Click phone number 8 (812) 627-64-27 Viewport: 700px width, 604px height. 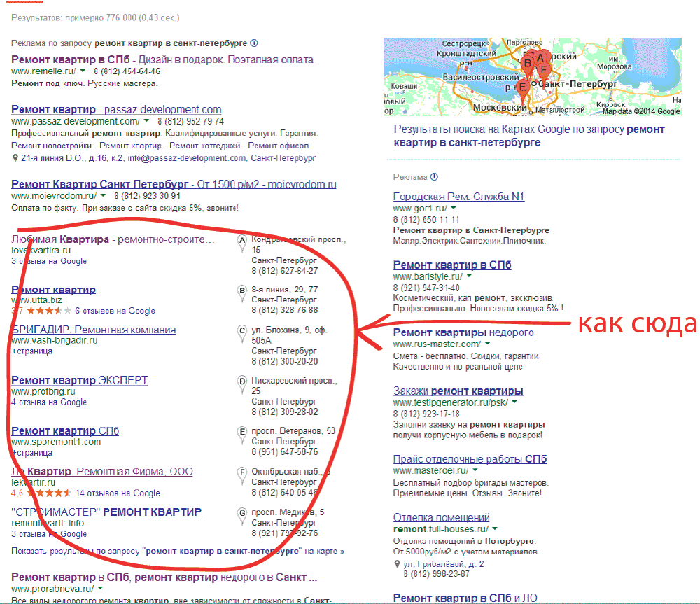[x=285, y=271]
